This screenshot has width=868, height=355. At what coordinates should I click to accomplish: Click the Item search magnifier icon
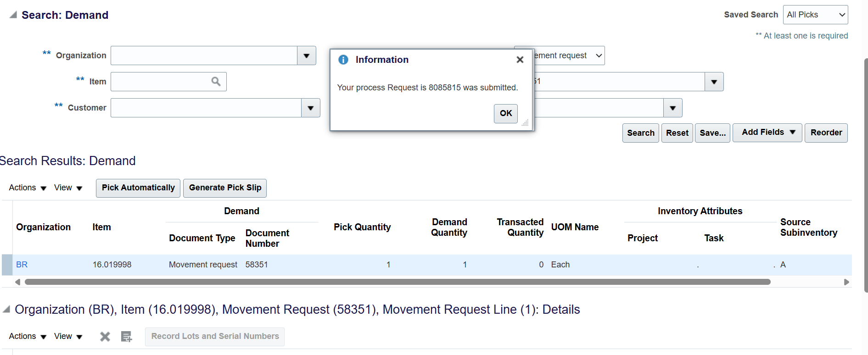[x=216, y=82]
